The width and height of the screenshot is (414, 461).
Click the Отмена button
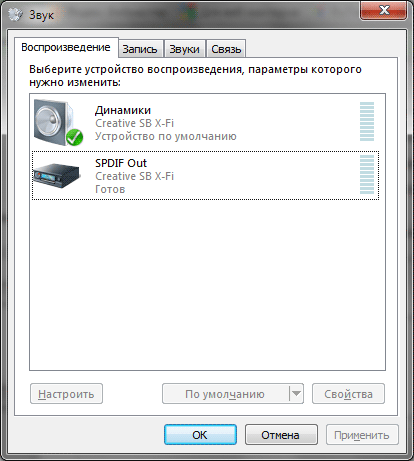tap(281, 435)
